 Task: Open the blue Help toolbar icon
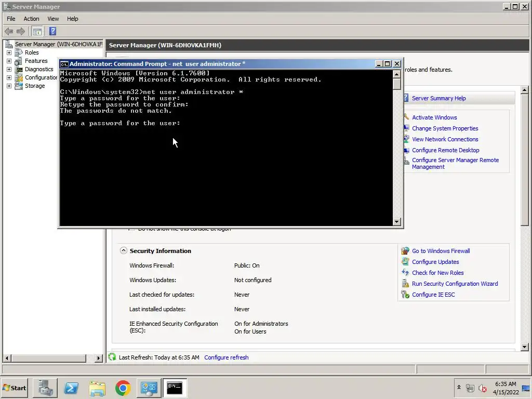click(52, 32)
